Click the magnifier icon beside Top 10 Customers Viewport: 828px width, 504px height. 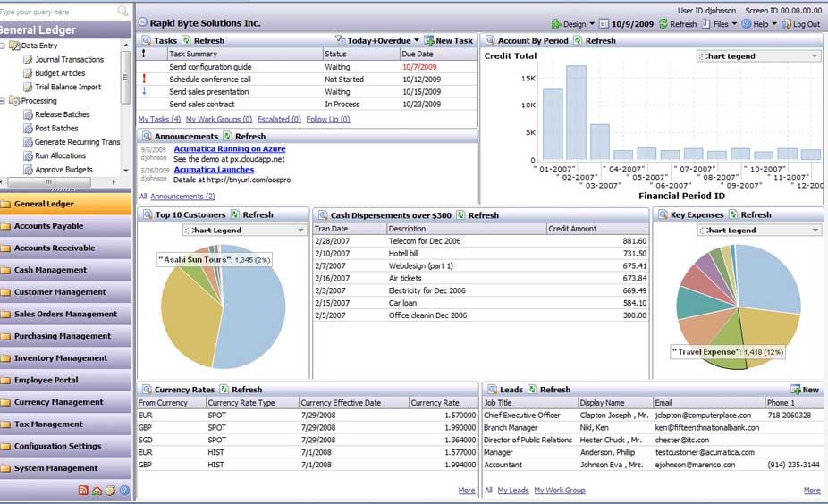[147, 214]
